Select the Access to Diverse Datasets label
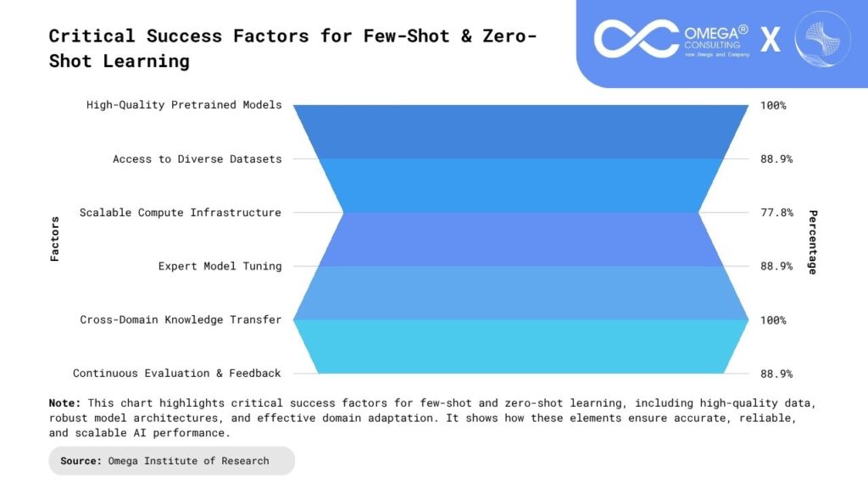Viewport: 868px width, 488px height. [197, 158]
